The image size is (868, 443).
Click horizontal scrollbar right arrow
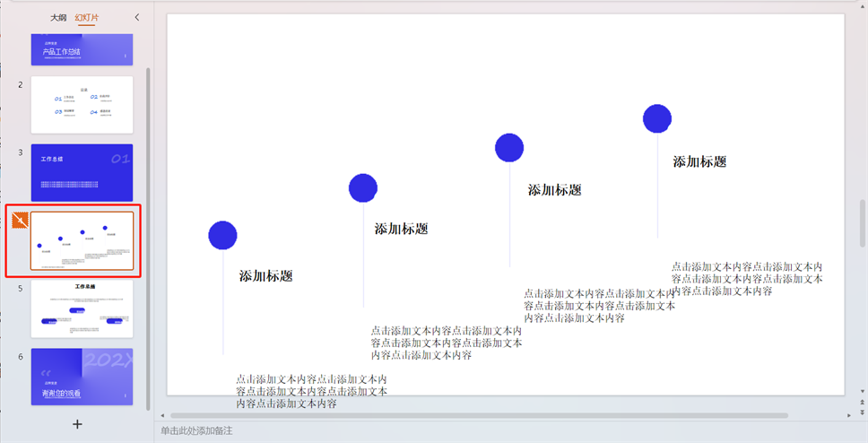[849, 415]
